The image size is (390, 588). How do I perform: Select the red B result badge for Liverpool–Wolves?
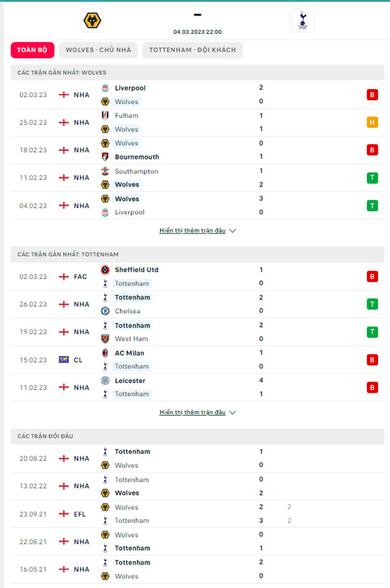click(x=372, y=95)
